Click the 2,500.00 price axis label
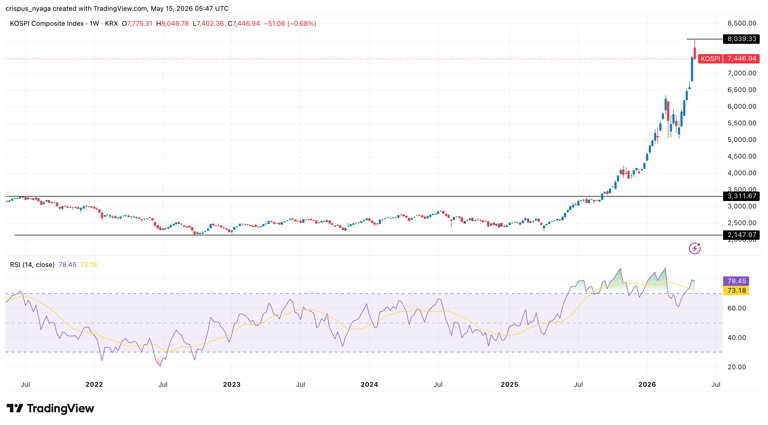Image resolution: width=768 pixels, height=425 pixels. point(742,223)
